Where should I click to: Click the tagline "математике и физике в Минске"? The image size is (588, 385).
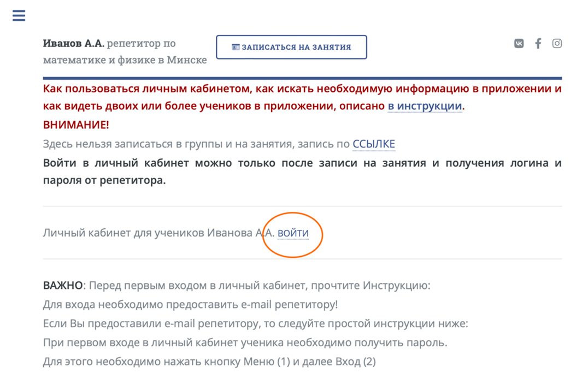125,60
